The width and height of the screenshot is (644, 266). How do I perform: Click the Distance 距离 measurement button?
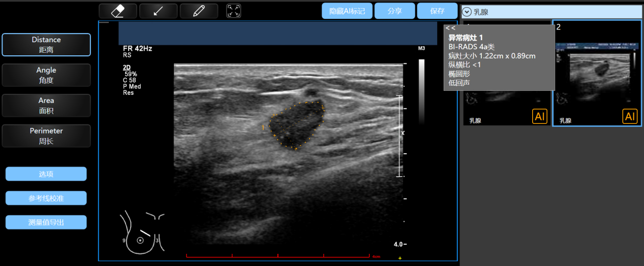(46, 45)
